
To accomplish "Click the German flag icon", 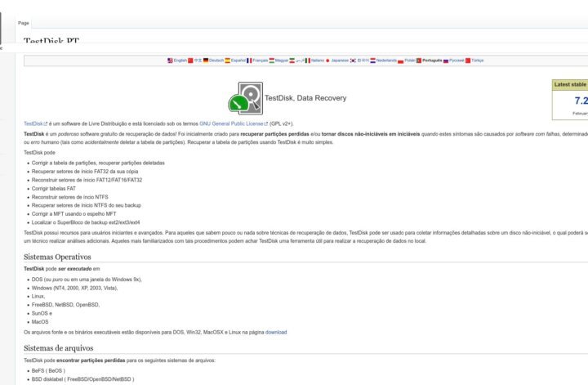I will point(206,60).
